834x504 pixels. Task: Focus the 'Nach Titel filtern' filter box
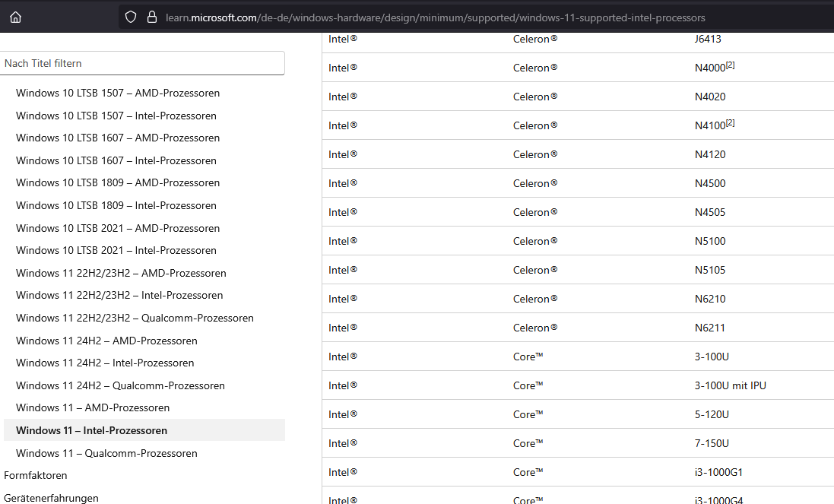142,63
